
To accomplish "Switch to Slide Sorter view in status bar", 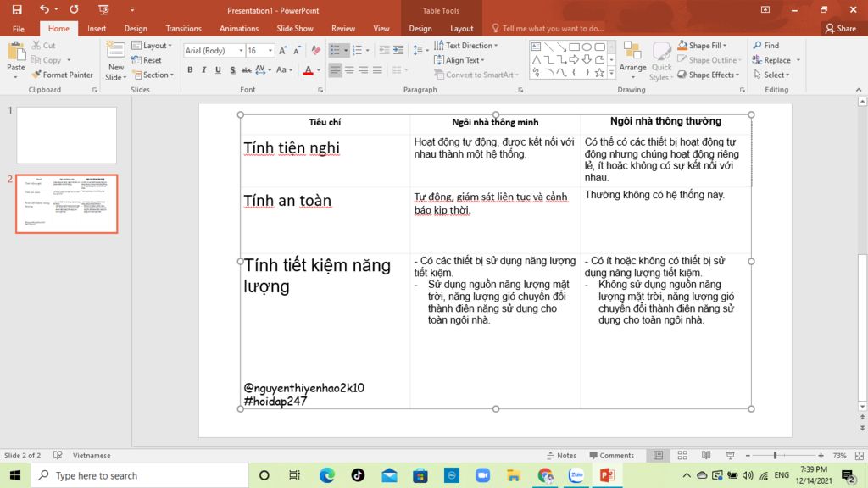I will (682, 455).
